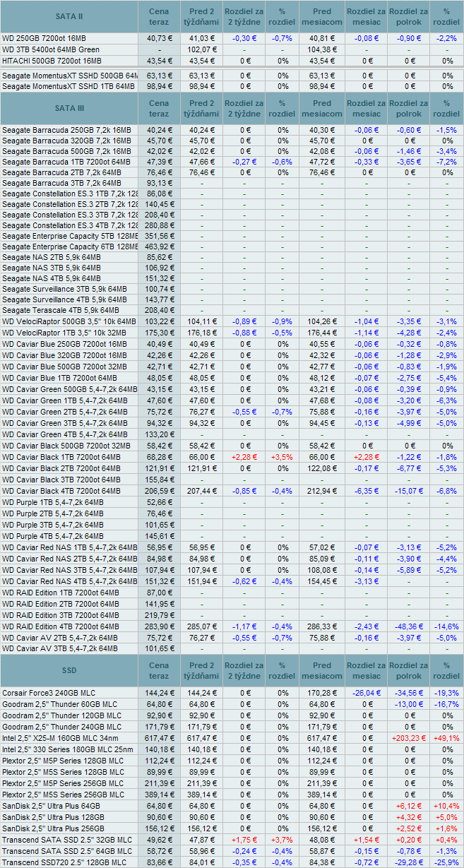Select "WD Caviar Blue 320GB 7200ot 16MB" name
Viewport: 464px width, 868px height.
click(66, 355)
